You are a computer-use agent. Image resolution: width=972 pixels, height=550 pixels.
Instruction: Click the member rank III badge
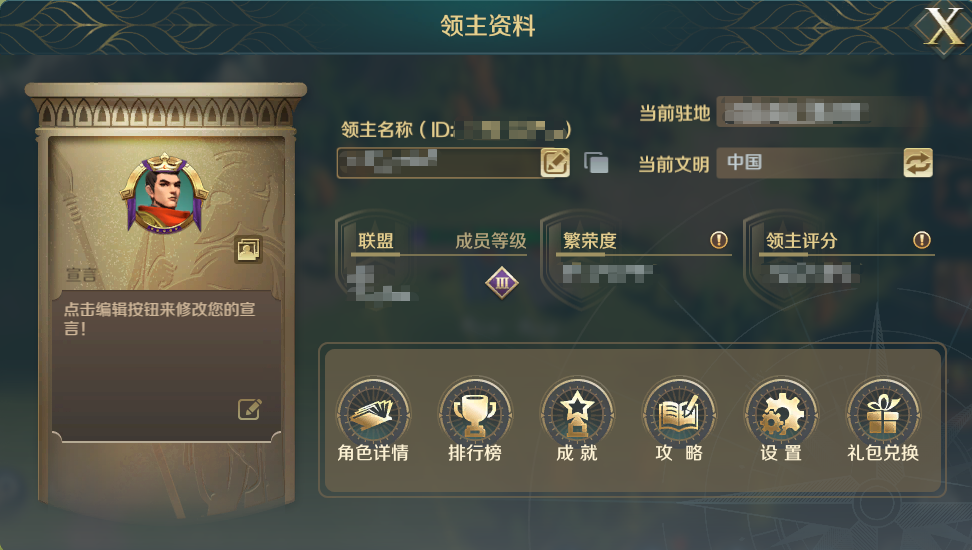click(x=501, y=283)
